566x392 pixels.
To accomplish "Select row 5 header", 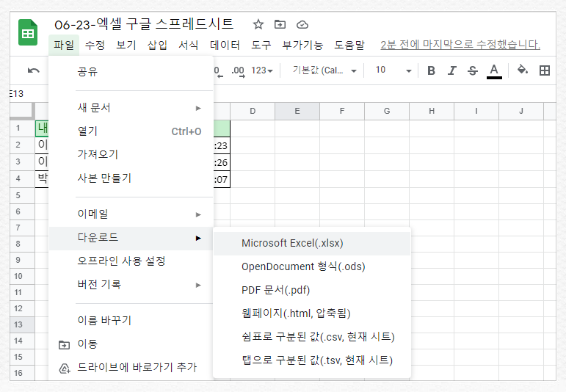I will [x=22, y=195].
